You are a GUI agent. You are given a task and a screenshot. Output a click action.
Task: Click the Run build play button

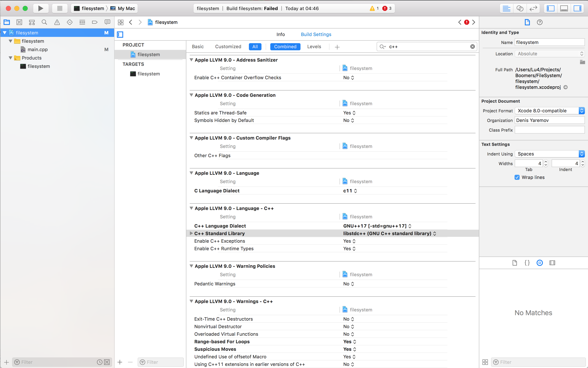point(41,8)
